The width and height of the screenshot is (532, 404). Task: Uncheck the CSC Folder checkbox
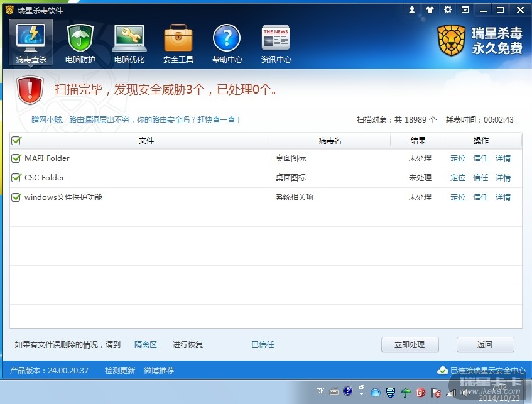[x=16, y=178]
